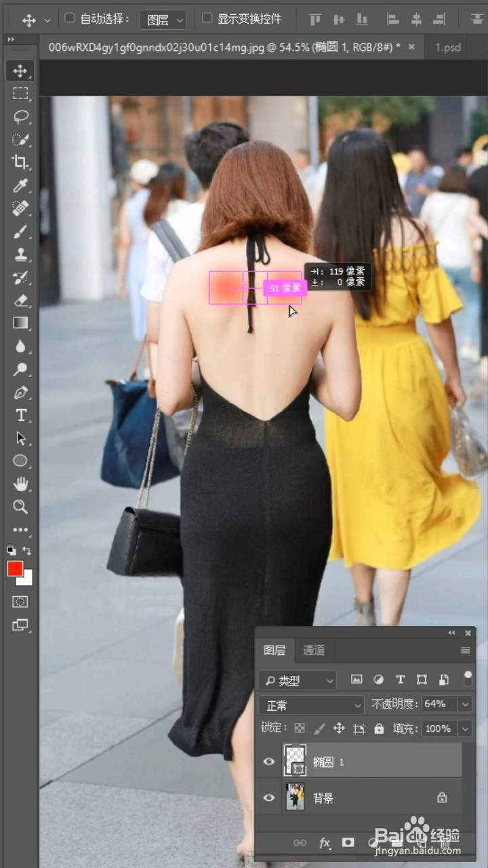Select the Eyedropper tool
The width and height of the screenshot is (488, 868).
[20, 185]
